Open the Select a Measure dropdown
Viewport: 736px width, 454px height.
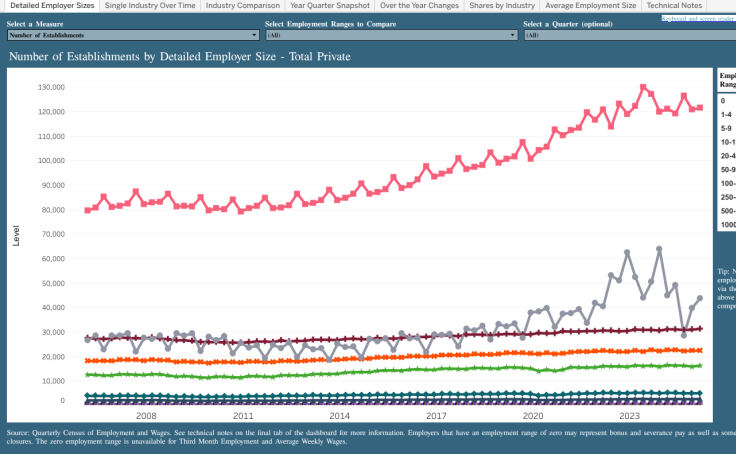[x=131, y=35]
